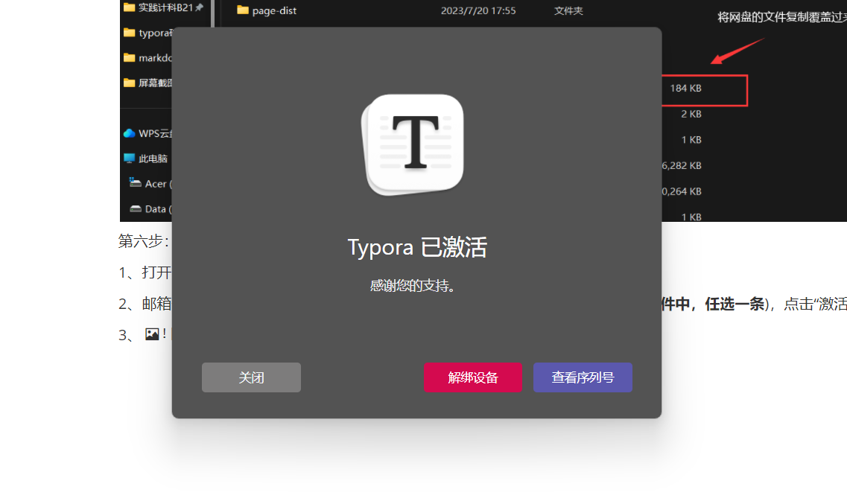The image size is (847, 504).
Task: Click the 查看序列号 purple button
Action: 583,377
